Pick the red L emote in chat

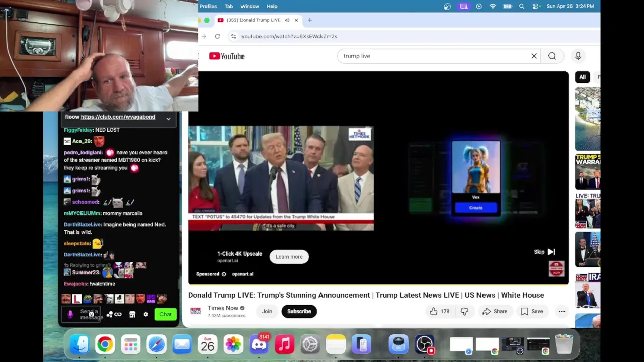pos(76,299)
